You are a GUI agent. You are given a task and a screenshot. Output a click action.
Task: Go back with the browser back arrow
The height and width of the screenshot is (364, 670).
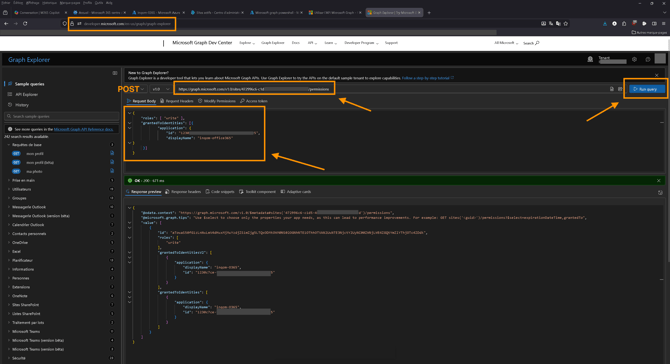pos(6,23)
